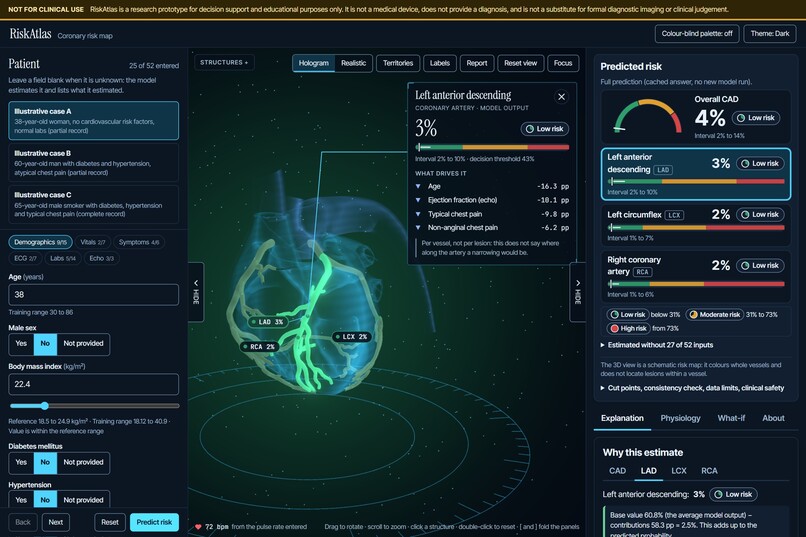Viewport: 806px width, 537px height.
Task: Set Male sex to Yes
Action: coord(21,344)
